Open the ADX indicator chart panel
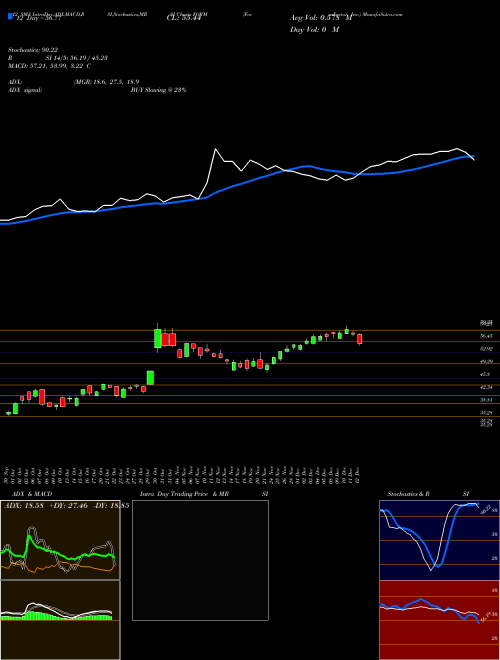 60,540
